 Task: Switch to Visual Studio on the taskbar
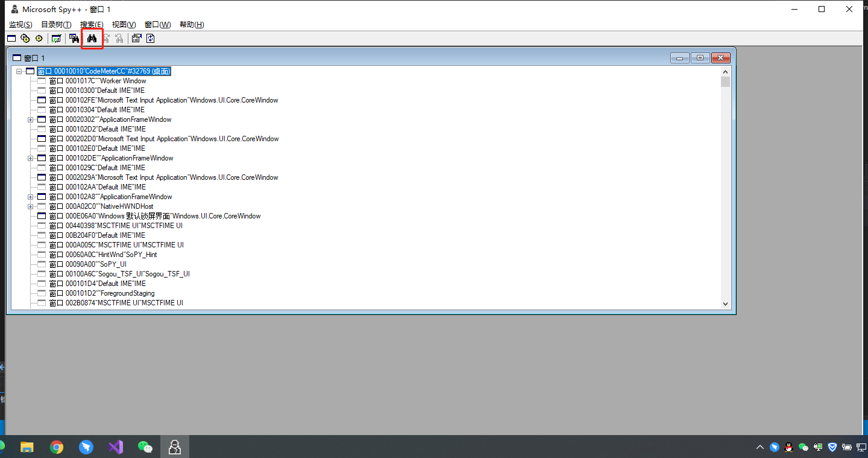pos(116,447)
